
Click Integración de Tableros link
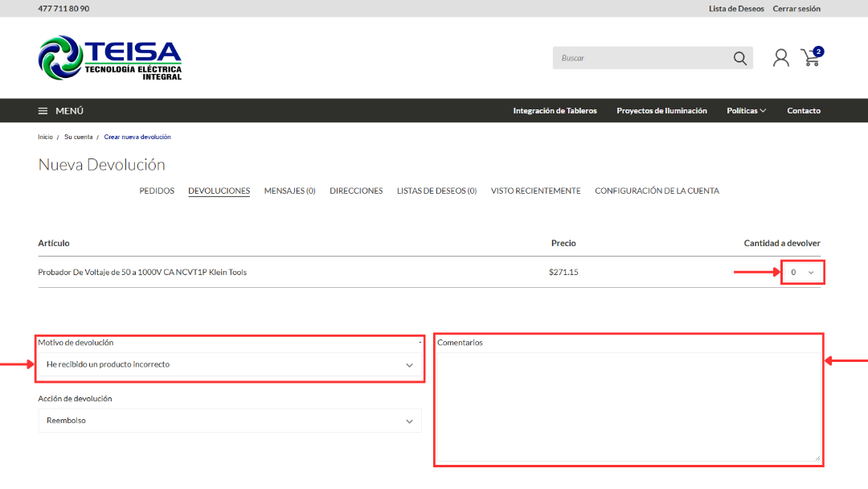click(555, 111)
